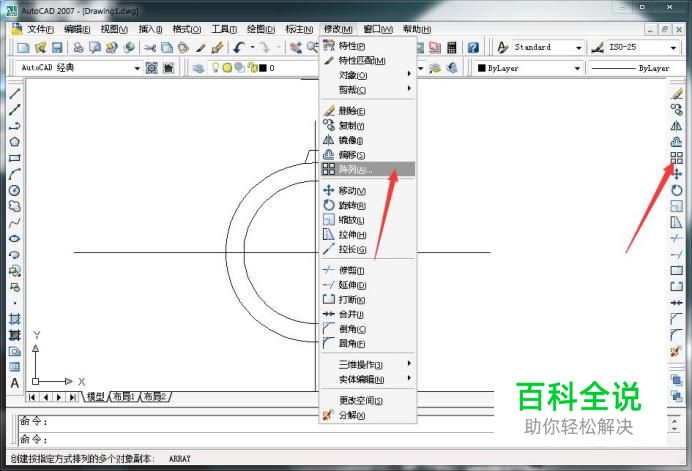Click the black layer color swatch
Image resolution: width=692 pixels, height=471 pixels.
[263, 68]
